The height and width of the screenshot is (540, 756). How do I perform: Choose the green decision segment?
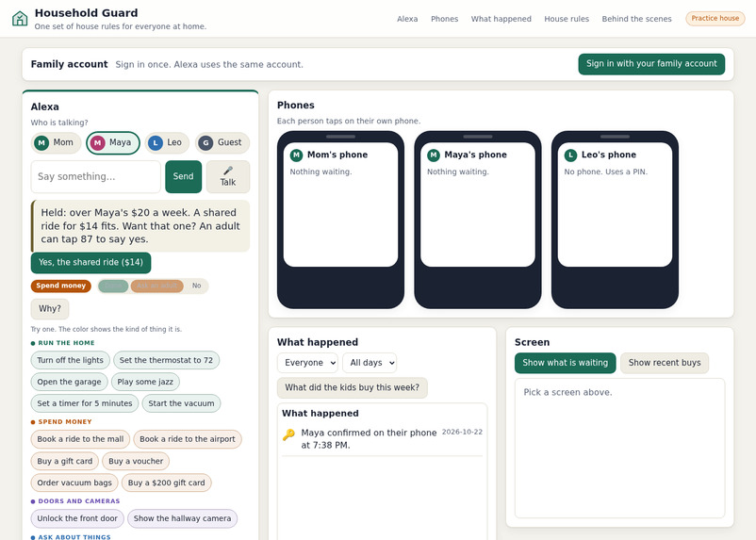[113, 286]
